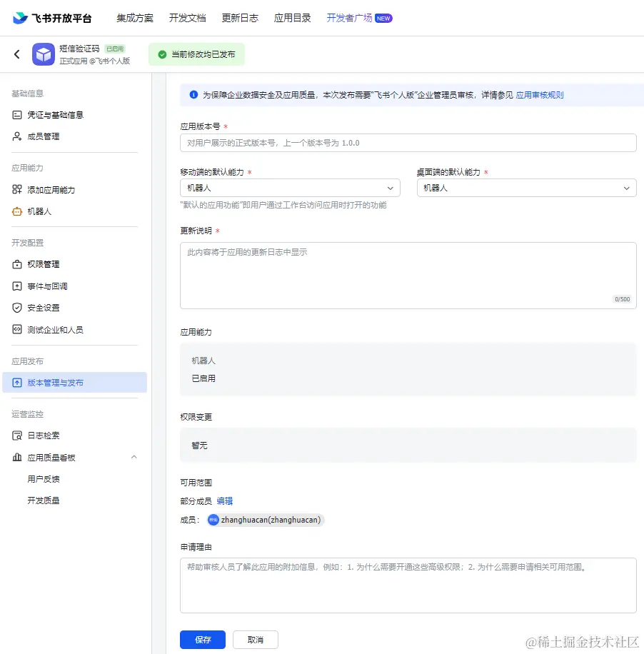Click the 短信验证码 app cube icon

pos(44,54)
